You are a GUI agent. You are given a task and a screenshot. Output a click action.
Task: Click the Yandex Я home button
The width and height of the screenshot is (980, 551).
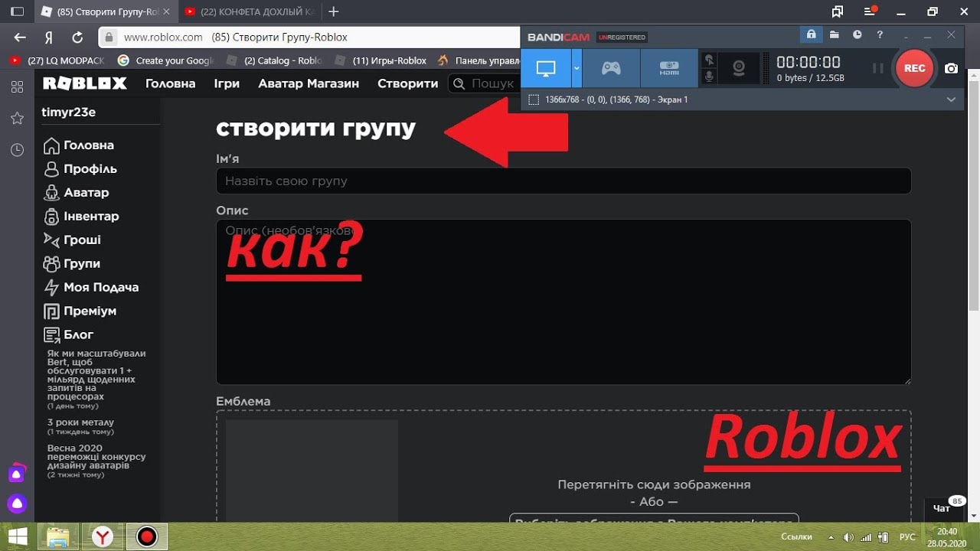(x=48, y=37)
